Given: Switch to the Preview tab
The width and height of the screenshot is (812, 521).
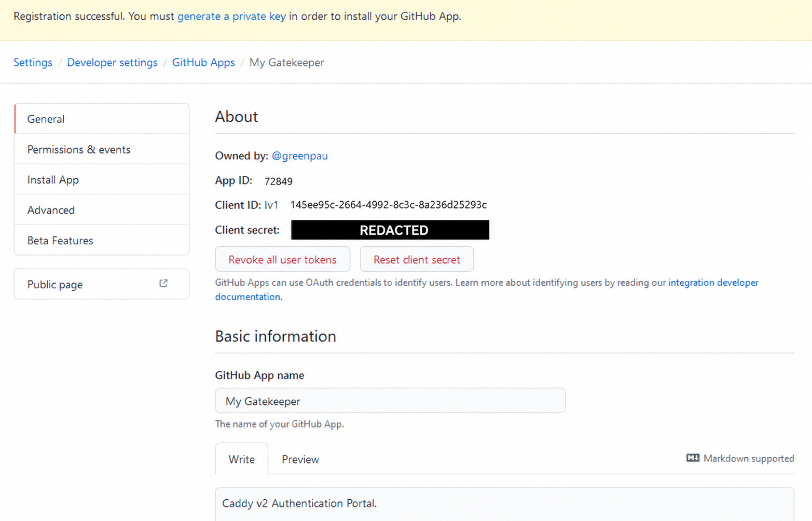Looking at the screenshot, I should pos(300,459).
